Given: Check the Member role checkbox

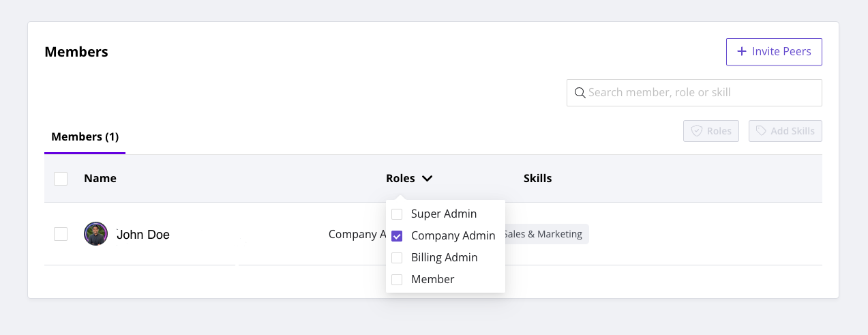Looking at the screenshot, I should click(x=397, y=280).
